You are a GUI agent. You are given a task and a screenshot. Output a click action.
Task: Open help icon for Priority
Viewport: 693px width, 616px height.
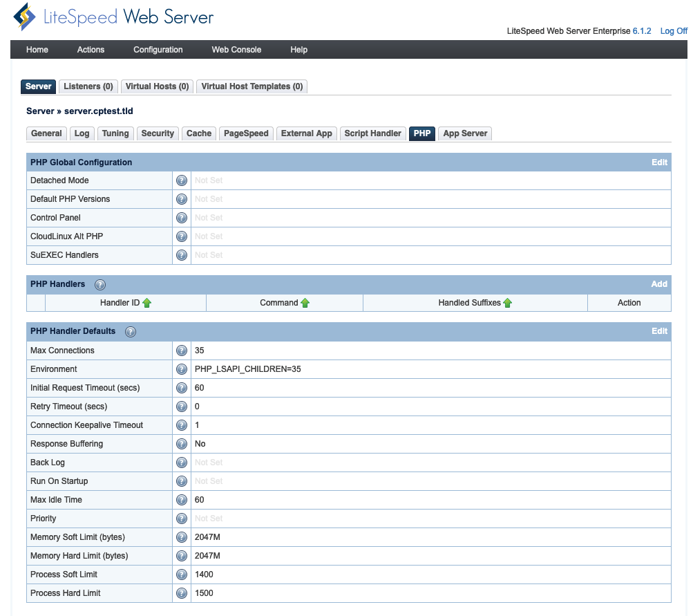(182, 519)
